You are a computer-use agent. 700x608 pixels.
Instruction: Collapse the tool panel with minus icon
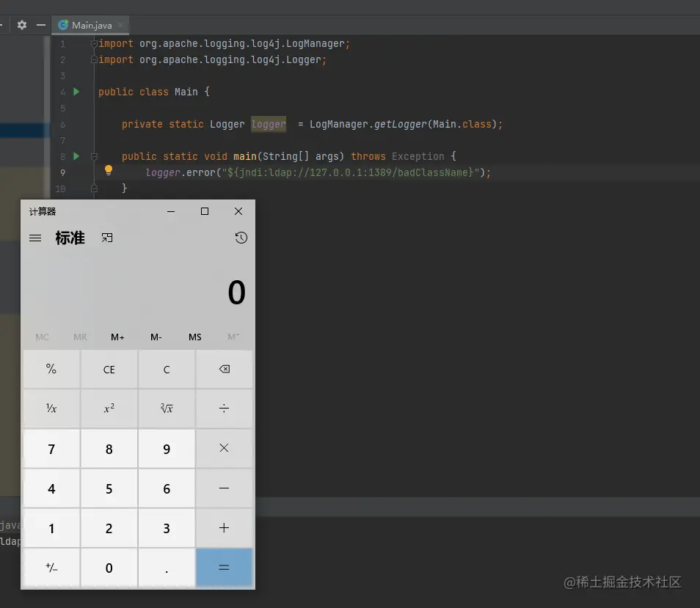coord(41,25)
